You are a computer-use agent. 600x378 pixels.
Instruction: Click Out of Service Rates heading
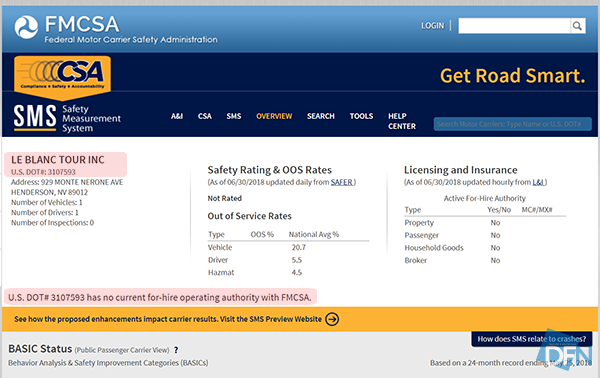249,216
